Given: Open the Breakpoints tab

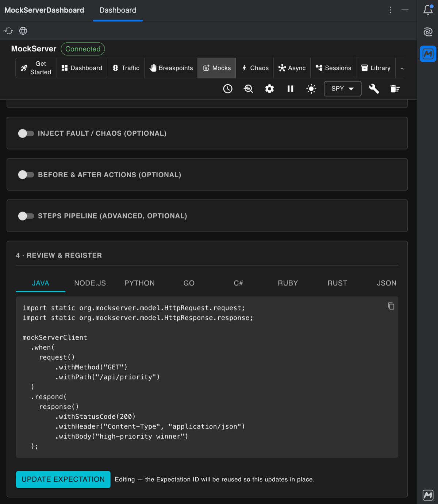Looking at the screenshot, I should click(x=171, y=68).
